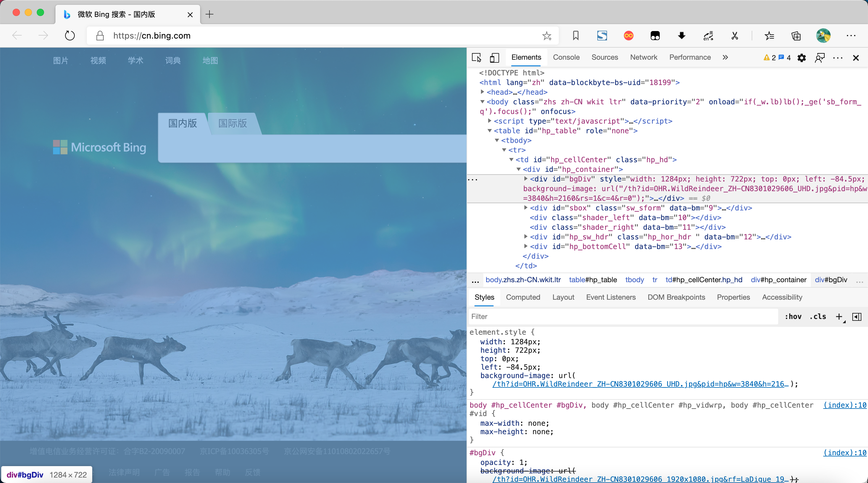Click the scissors extension icon
Viewport: 868px width, 483px height.
coord(735,36)
